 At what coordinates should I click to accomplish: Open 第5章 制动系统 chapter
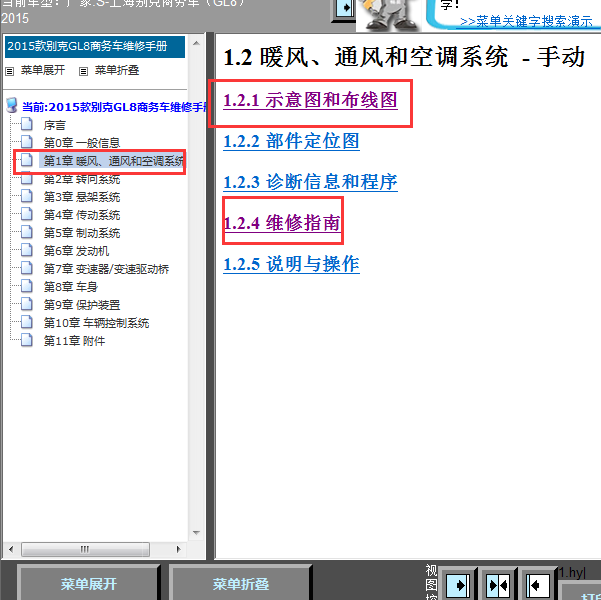pos(82,233)
